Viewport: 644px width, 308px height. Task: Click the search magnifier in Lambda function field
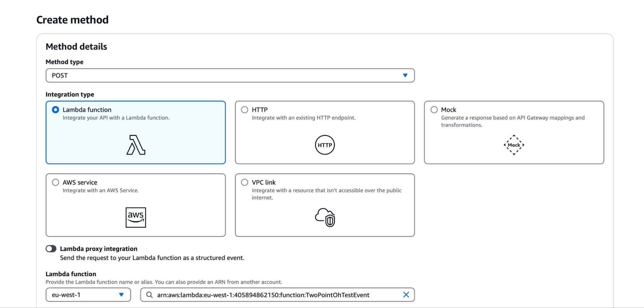click(149, 295)
